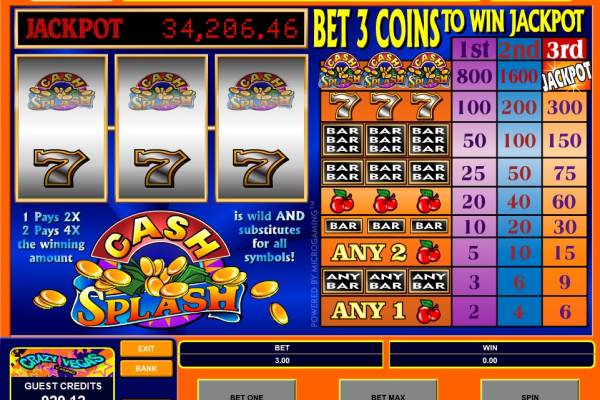Screen dimensions: 600x400
Task: Click the JACKPOT payout cell
Action: [565, 76]
